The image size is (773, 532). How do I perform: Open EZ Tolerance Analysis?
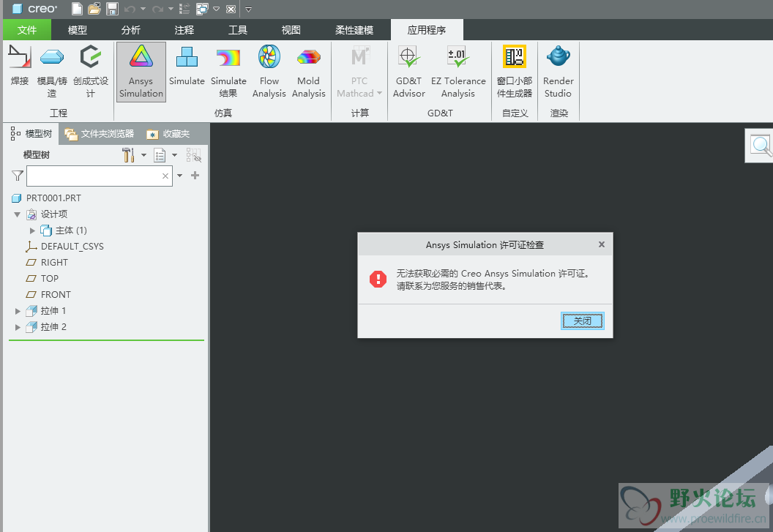point(458,72)
